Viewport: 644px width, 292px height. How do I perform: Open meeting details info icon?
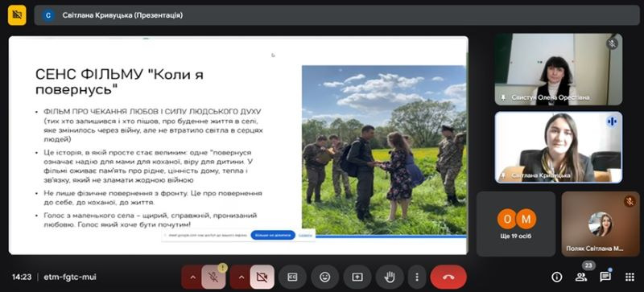click(556, 278)
